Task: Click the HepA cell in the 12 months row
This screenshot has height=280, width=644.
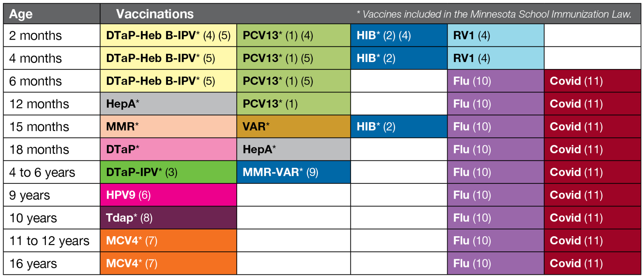Action: point(168,104)
